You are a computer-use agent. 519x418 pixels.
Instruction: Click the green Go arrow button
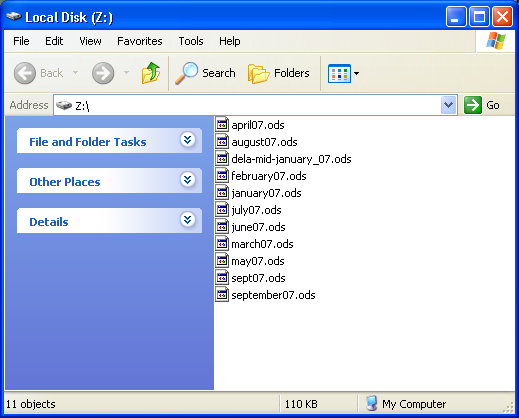473,105
